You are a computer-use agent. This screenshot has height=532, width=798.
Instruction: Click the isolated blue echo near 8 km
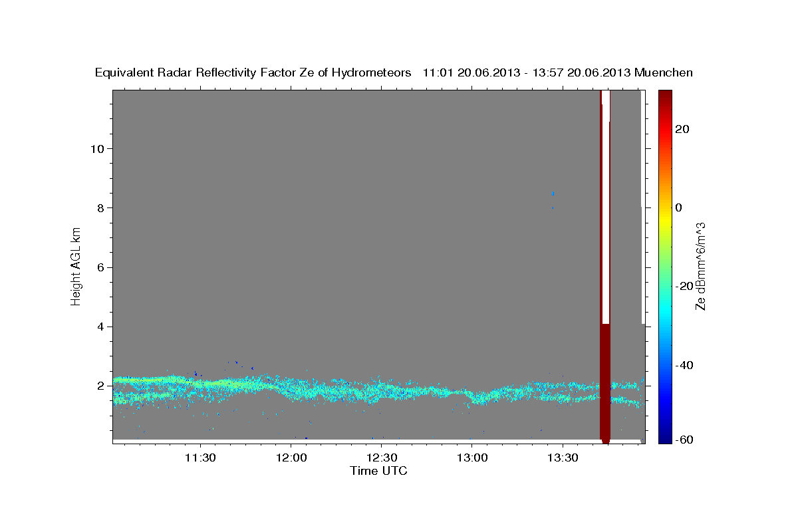[x=553, y=194]
